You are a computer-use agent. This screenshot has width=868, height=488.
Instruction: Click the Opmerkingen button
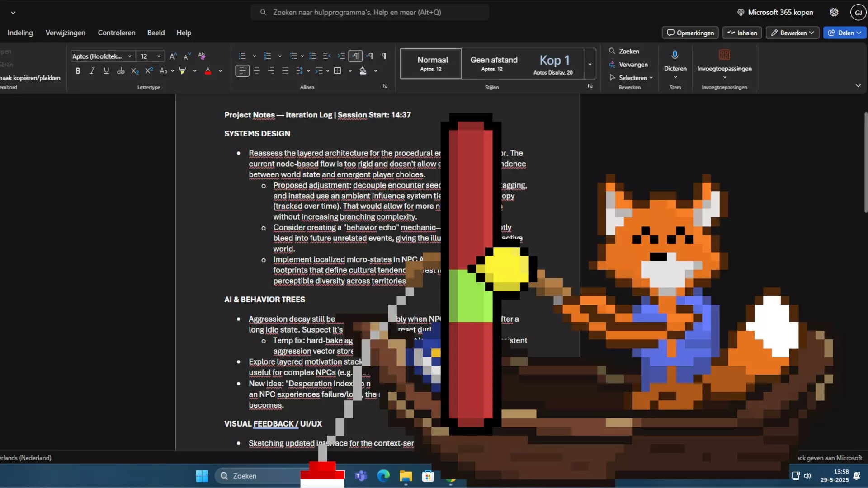[689, 33]
